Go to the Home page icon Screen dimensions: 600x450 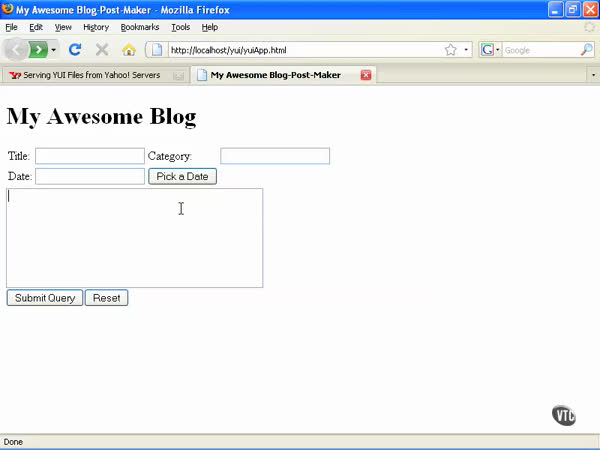[128, 50]
